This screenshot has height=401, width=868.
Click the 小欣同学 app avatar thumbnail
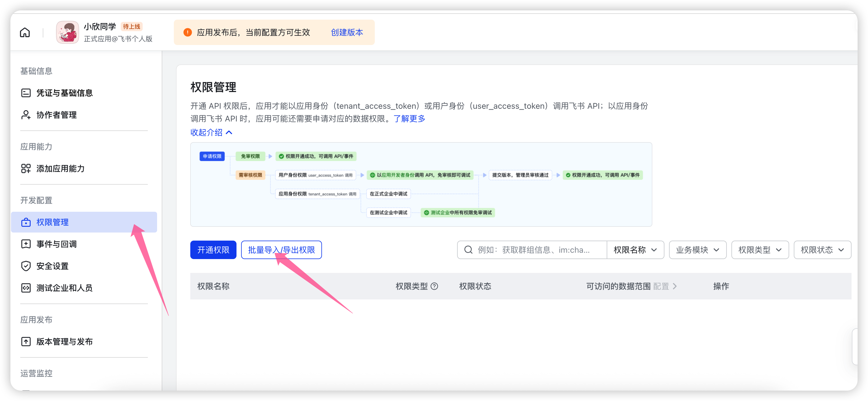[67, 32]
